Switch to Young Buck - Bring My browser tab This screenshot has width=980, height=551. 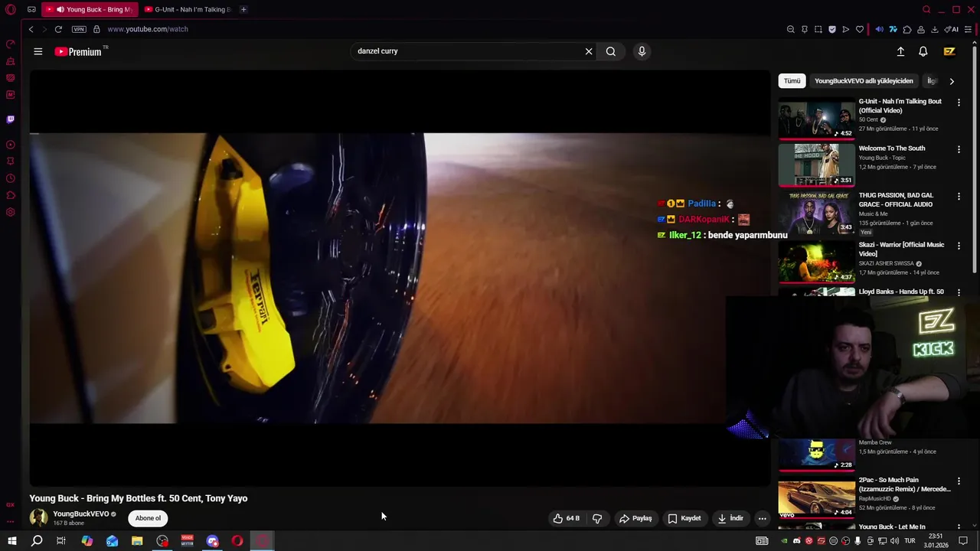91,9
